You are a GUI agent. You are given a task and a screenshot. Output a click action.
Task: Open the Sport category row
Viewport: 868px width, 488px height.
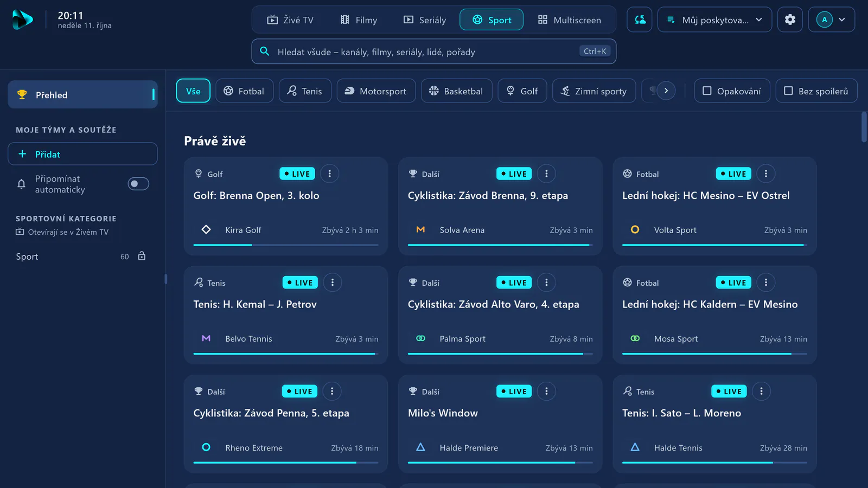82,256
